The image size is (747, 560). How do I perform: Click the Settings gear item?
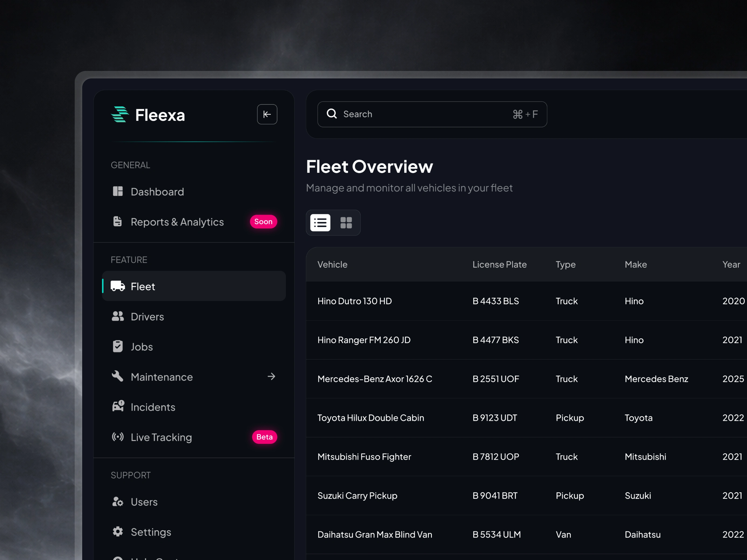(151, 532)
